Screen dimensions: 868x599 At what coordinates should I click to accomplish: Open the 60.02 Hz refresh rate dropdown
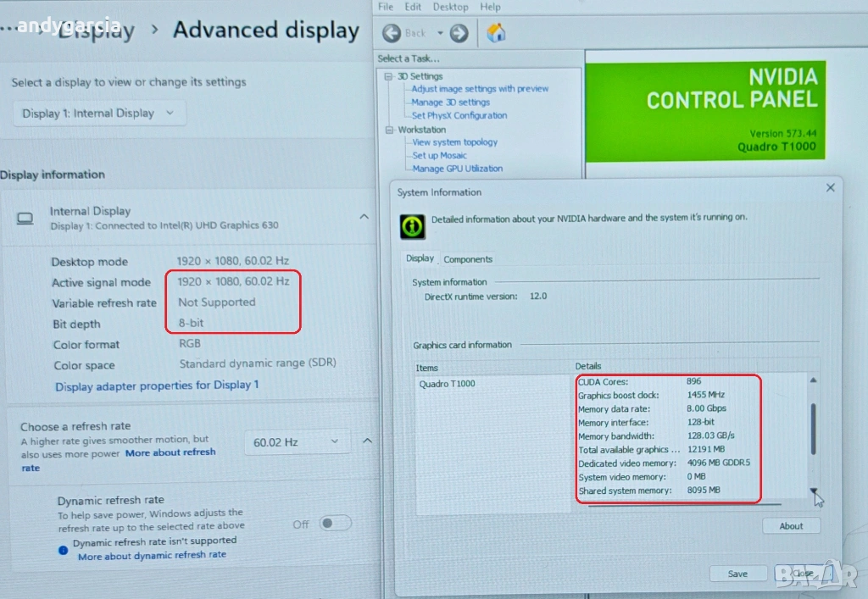[x=297, y=442]
